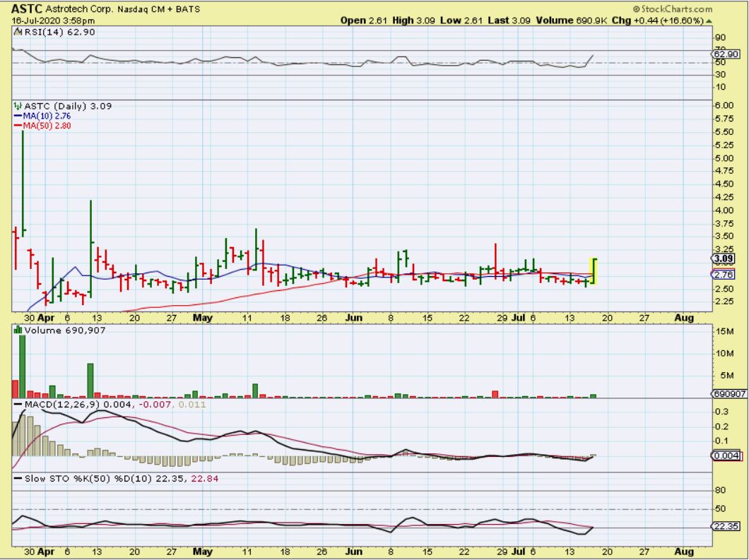The image size is (749, 560).
Task: Click the Chg +0.44 (+16.60%) value
Action: 657,20
